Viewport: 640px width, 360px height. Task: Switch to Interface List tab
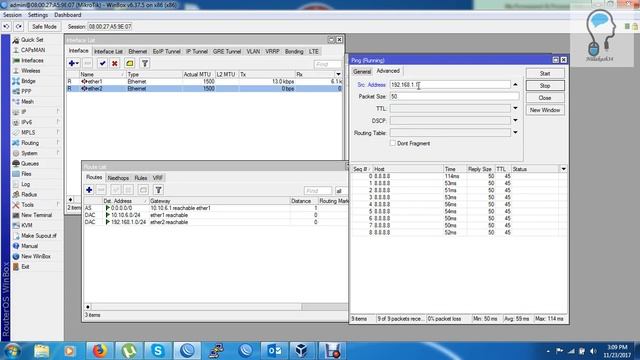click(x=108, y=51)
